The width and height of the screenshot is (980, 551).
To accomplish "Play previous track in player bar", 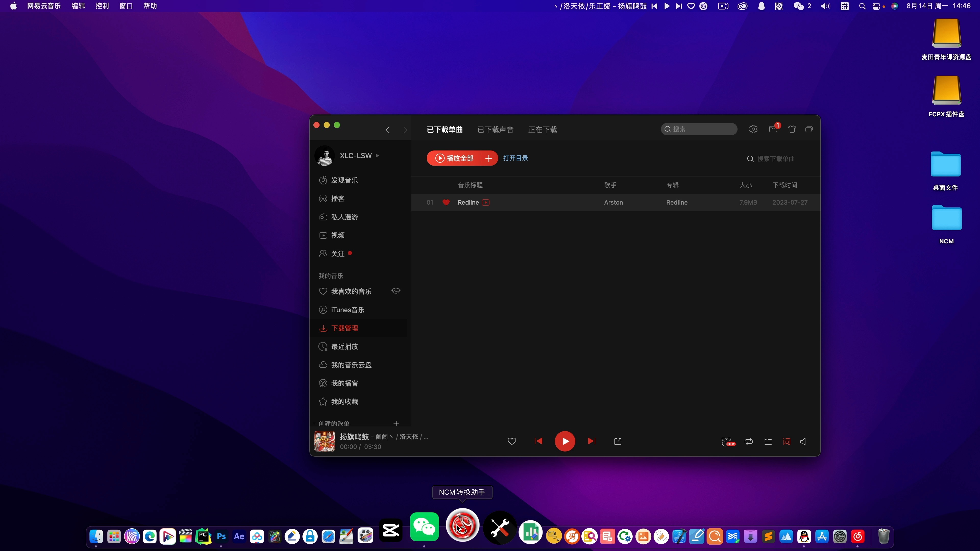I will tap(538, 442).
